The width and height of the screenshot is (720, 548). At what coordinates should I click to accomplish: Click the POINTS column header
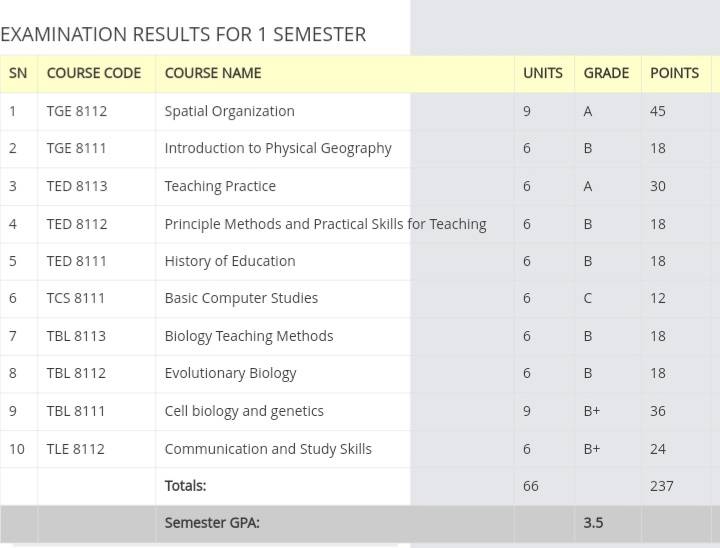(x=675, y=73)
